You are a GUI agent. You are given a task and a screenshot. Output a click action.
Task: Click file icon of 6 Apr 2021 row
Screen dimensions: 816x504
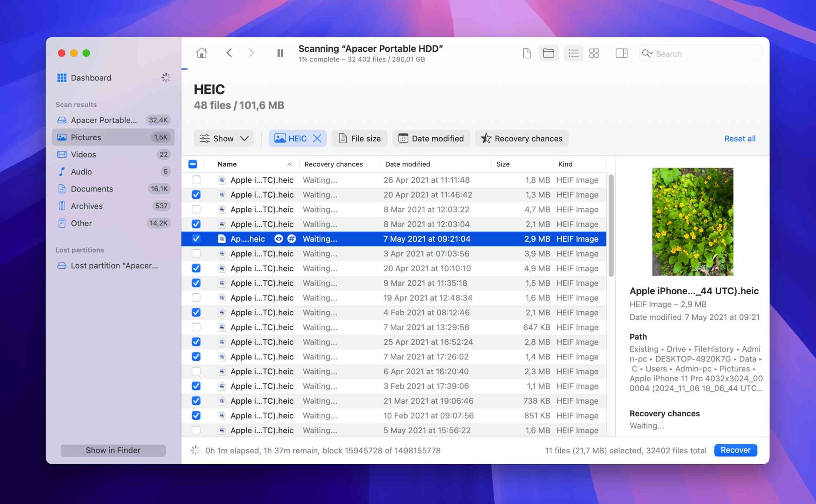222,371
